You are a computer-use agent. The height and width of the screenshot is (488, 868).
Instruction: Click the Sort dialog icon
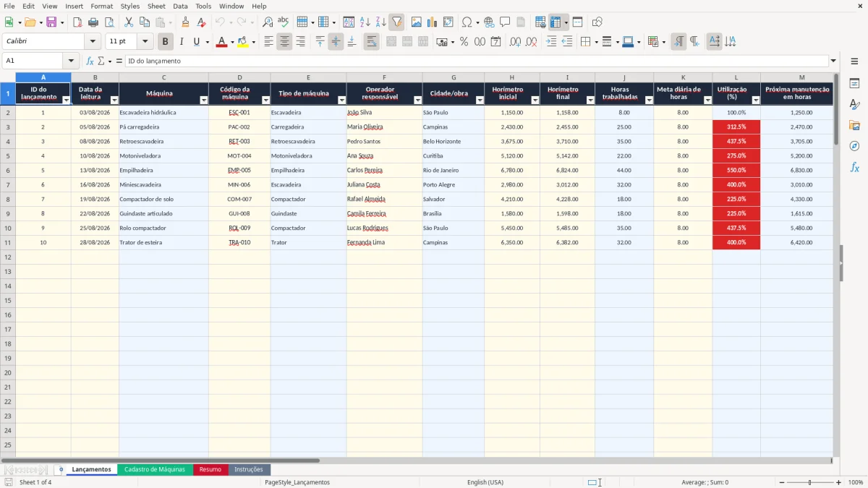click(349, 22)
